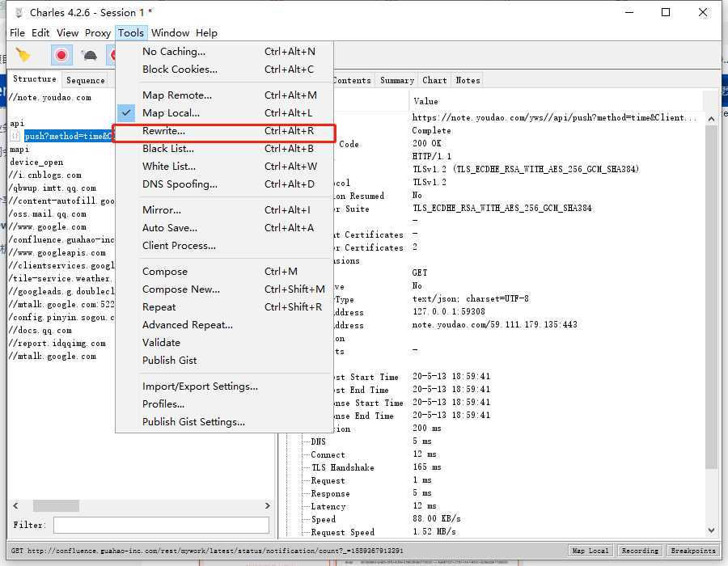Open Black List... settings
This screenshot has width=728, height=566.
pyautogui.click(x=224, y=149)
